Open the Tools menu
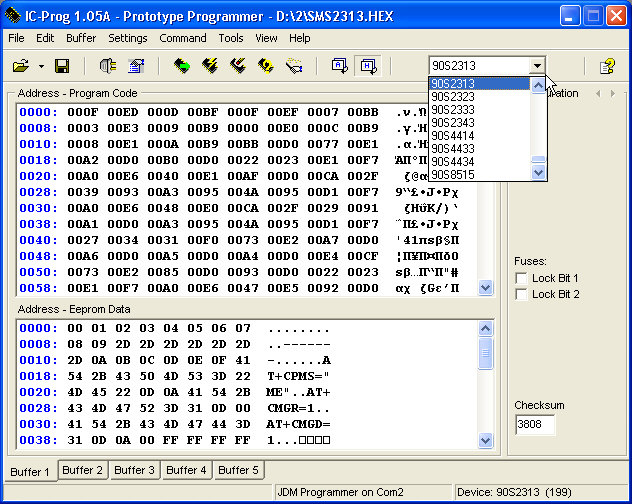The width and height of the screenshot is (632, 504). pos(231,38)
